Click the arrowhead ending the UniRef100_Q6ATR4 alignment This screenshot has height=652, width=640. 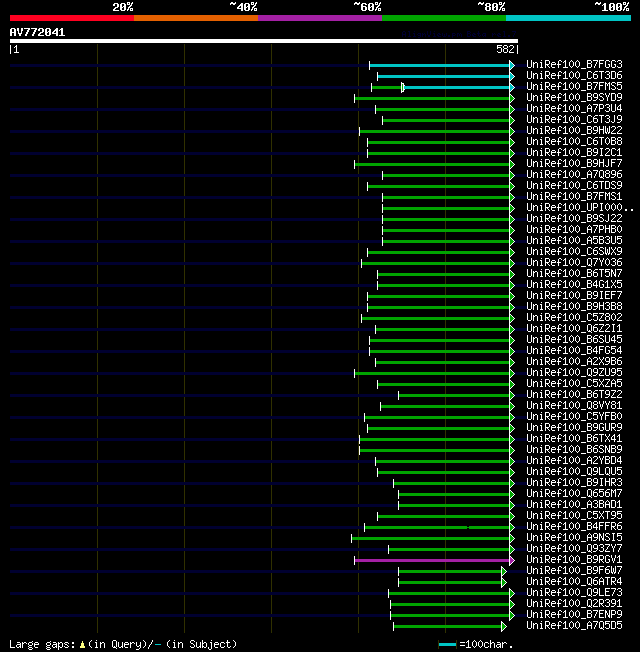(504, 583)
